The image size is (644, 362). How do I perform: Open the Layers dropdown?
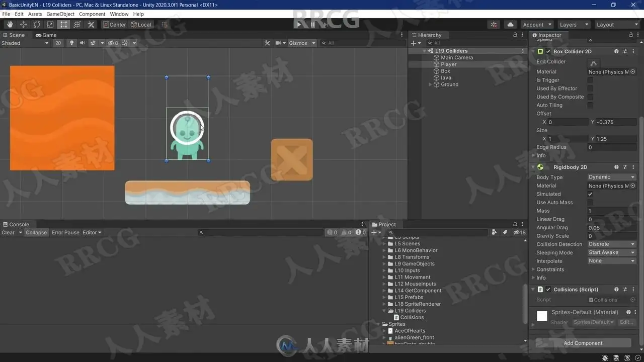[573, 25]
